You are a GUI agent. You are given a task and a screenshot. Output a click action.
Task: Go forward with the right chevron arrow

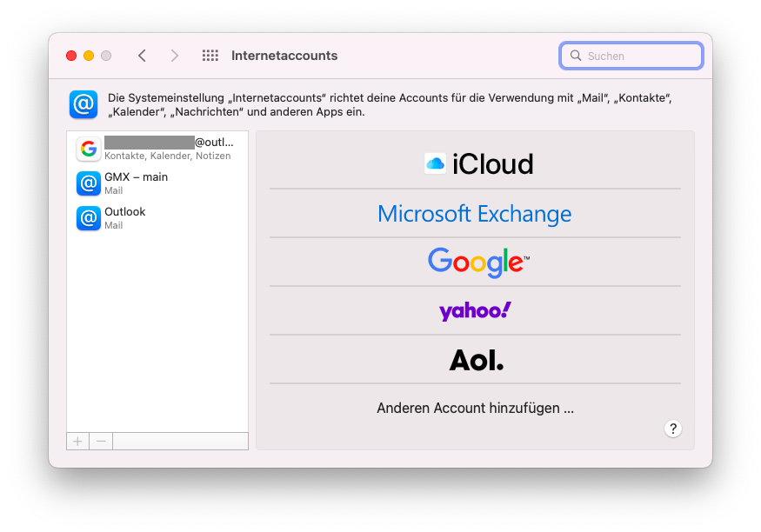click(x=175, y=56)
